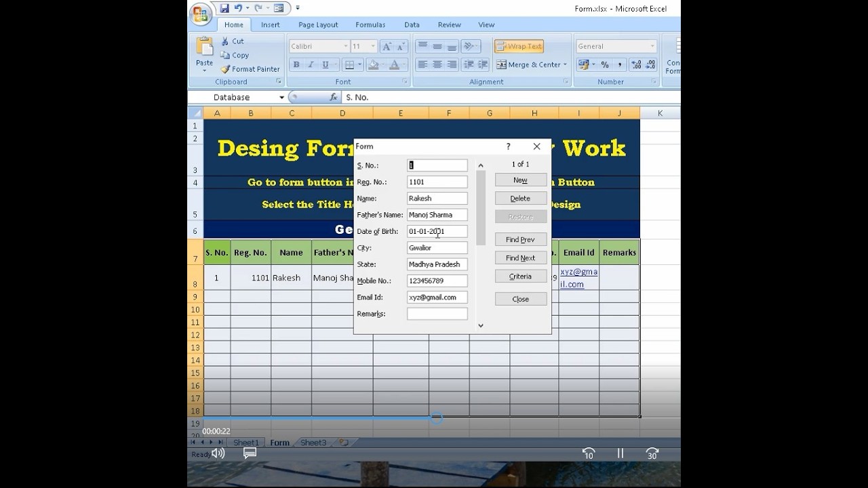Open the font size 11 dropdown
868x488 pixels.
pyautogui.click(x=373, y=46)
